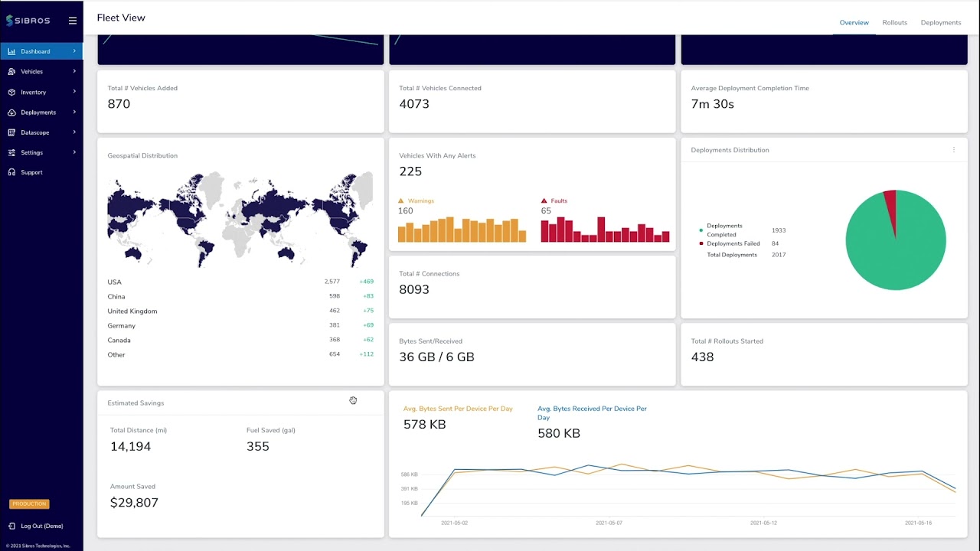Click the Vehicles icon in sidebar

11,71
